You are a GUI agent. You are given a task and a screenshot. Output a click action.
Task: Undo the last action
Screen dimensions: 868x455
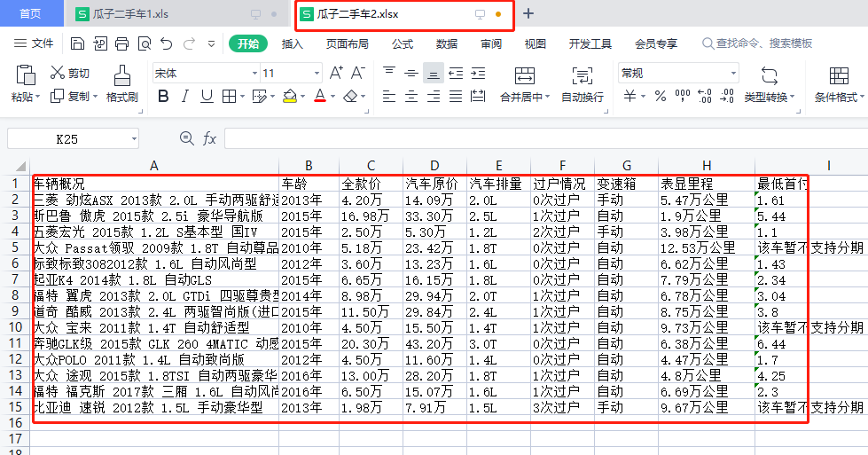167,43
